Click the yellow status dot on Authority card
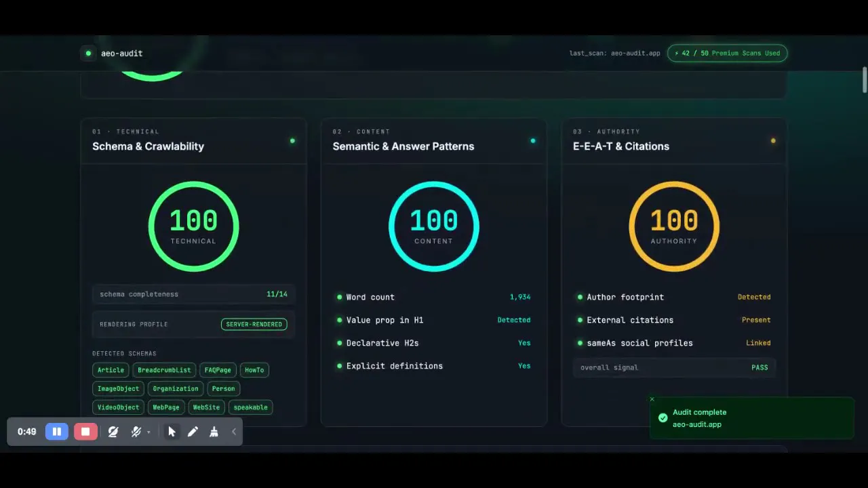Viewport: 868px width, 488px height. [773, 141]
